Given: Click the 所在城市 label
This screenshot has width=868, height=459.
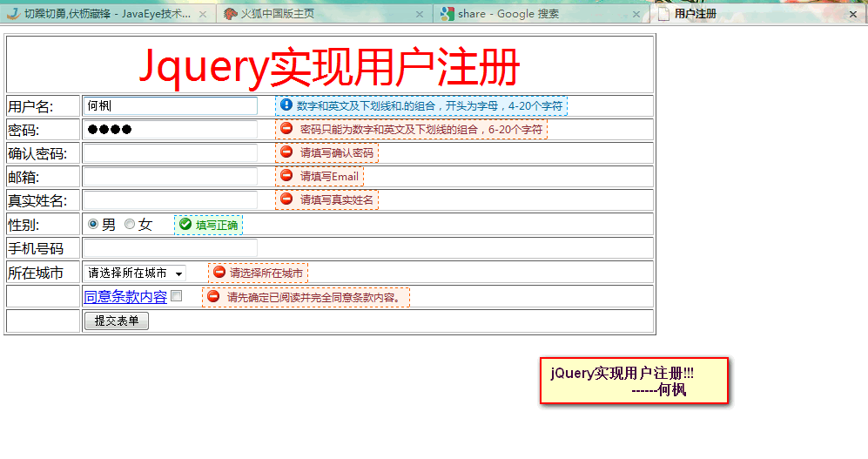Looking at the screenshot, I should point(36,273).
